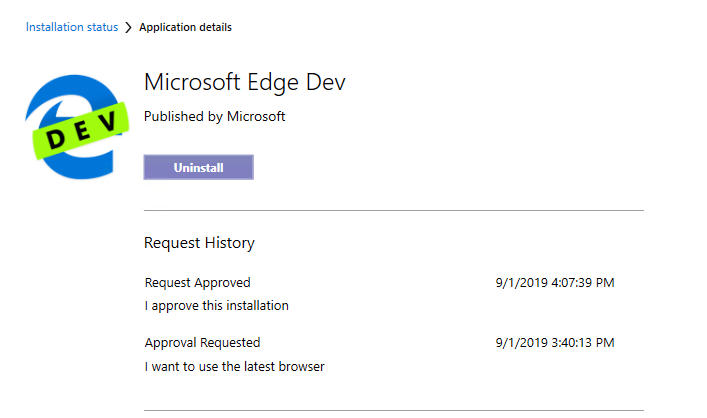707x418 pixels.
Task: Select 'I want to use the latest browser' comment
Action: 234,366
